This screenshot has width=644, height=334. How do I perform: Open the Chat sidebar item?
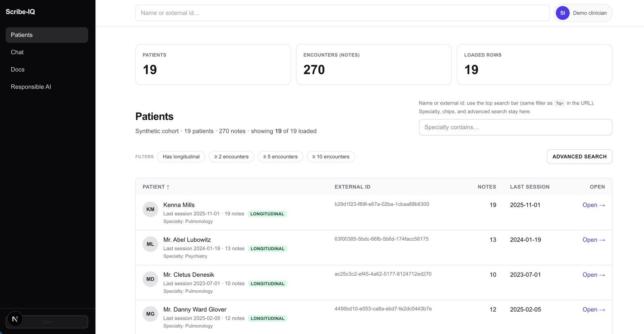(47, 52)
